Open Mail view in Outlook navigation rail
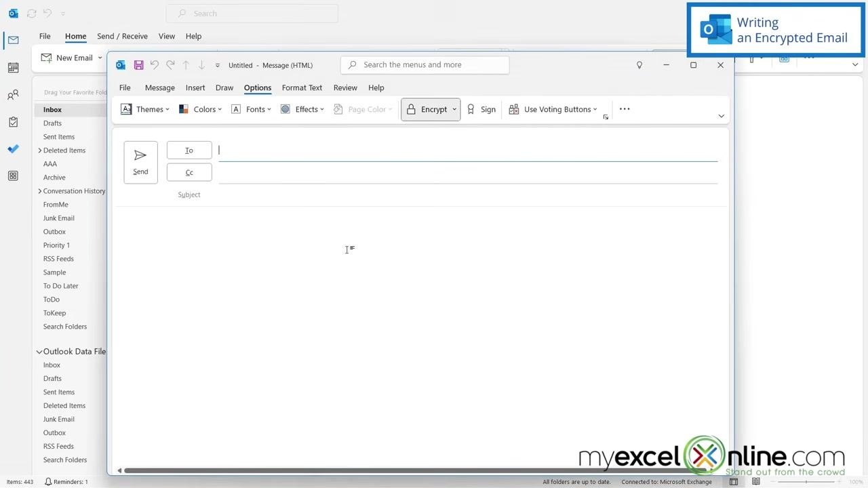Viewport: 868px width, 488px height. click(x=13, y=41)
